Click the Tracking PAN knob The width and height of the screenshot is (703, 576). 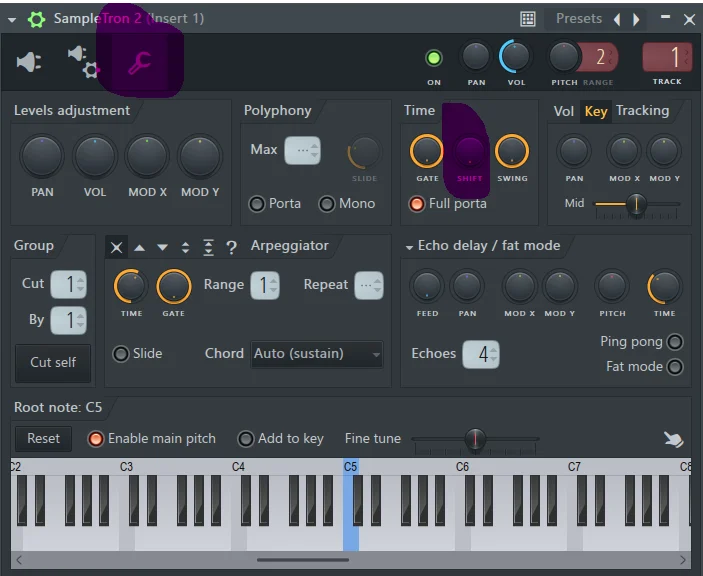[x=573, y=152]
